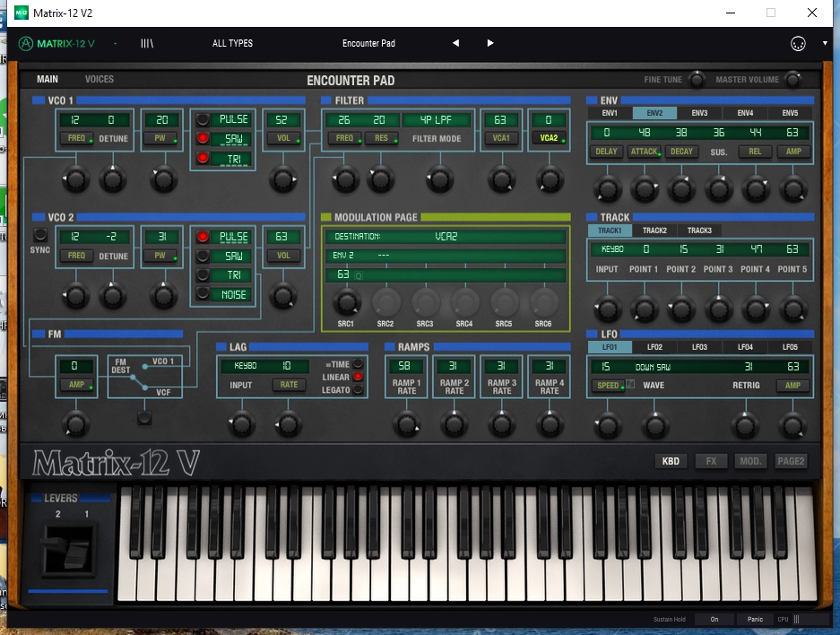The width and height of the screenshot is (840, 635).
Task: Click the Panic button
Action: pos(755,620)
